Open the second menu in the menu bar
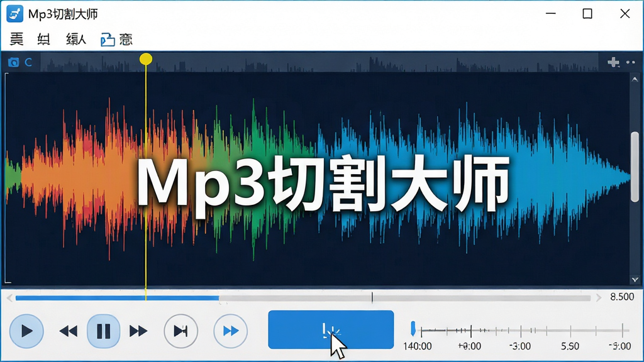Screen dimensions: 644x362 (x=43, y=40)
